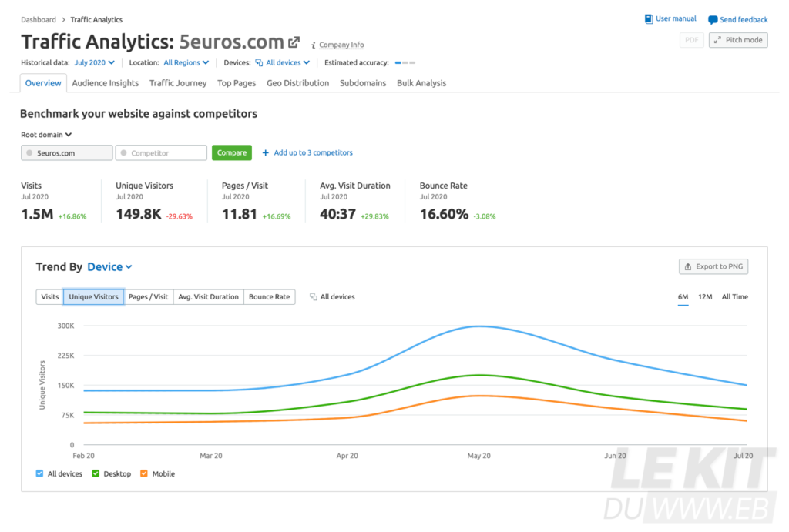Open the Company Info link

pos(341,45)
